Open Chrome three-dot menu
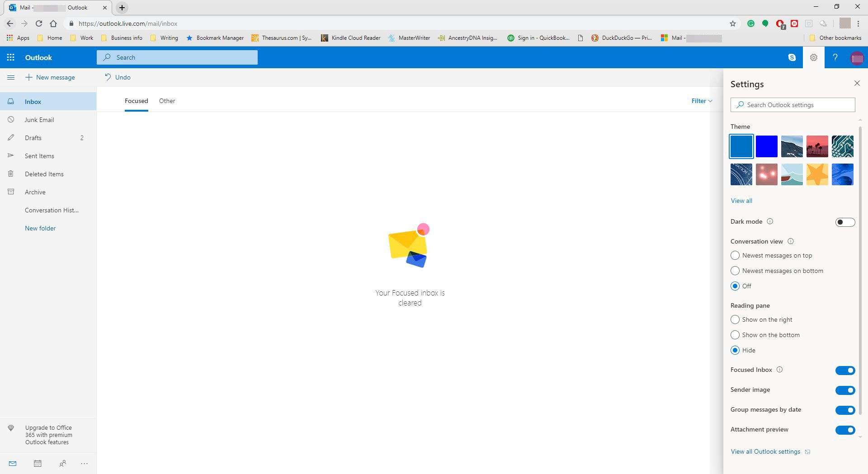The image size is (868, 474). coord(859,23)
